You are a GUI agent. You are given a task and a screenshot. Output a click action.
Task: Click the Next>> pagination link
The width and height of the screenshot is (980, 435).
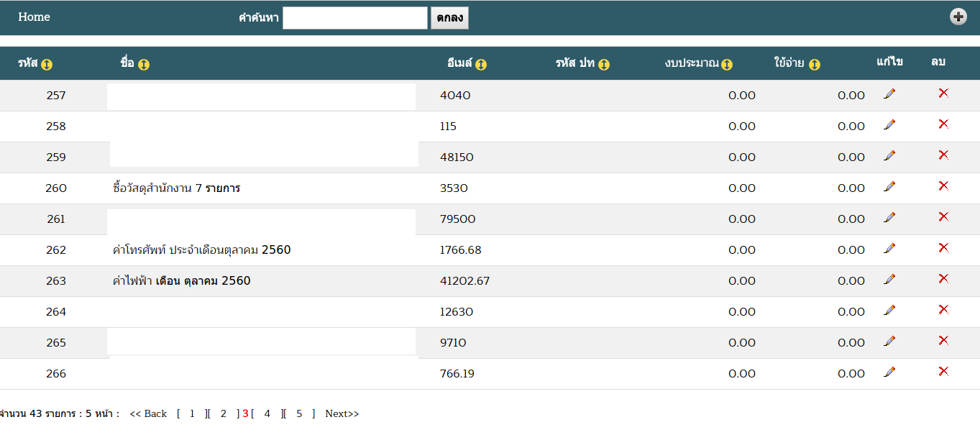click(x=342, y=414)
